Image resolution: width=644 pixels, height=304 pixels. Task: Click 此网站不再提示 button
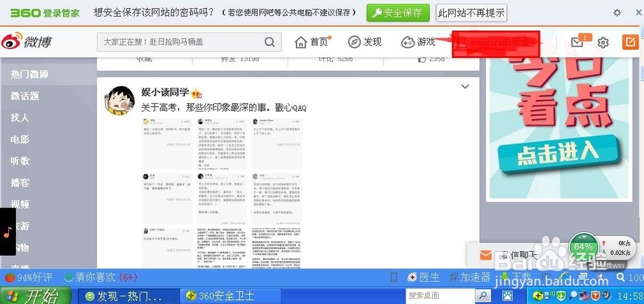tap(471, 13)
